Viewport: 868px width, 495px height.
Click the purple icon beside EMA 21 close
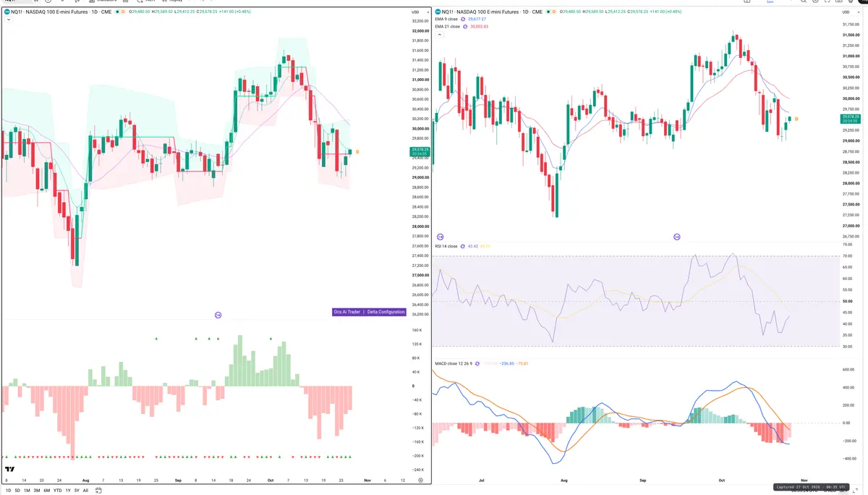pos(466,26)
